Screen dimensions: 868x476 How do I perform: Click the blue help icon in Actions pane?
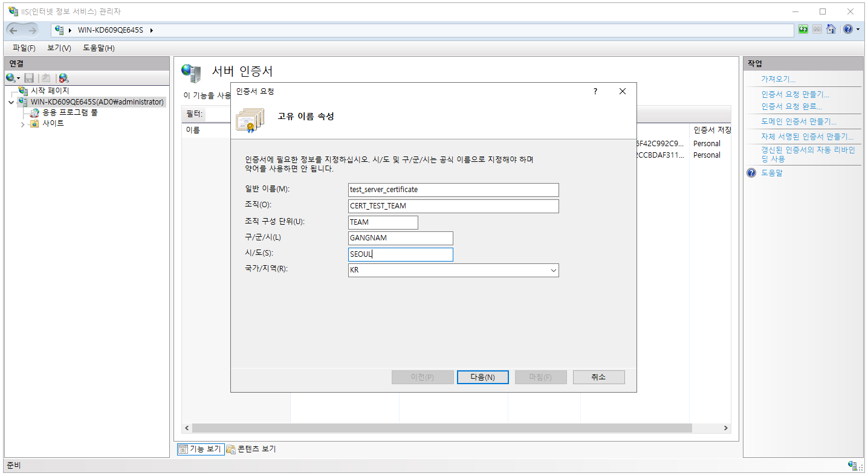(x=751, y=173)
